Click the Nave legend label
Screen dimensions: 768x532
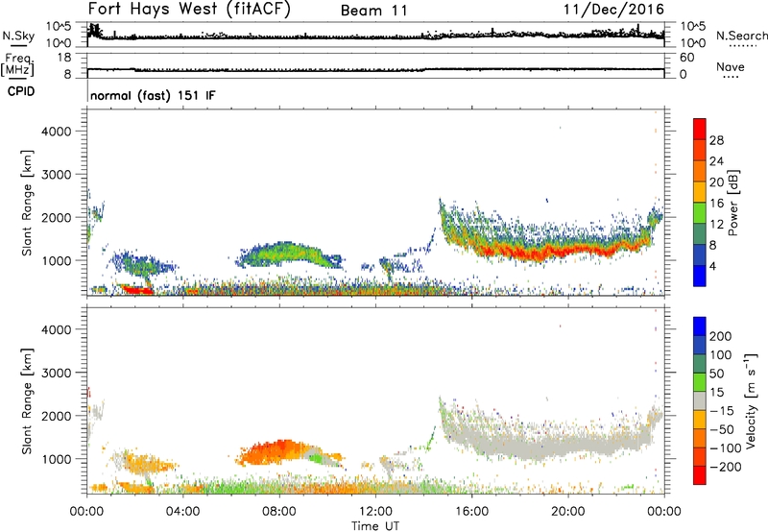(x=731, y=66)
